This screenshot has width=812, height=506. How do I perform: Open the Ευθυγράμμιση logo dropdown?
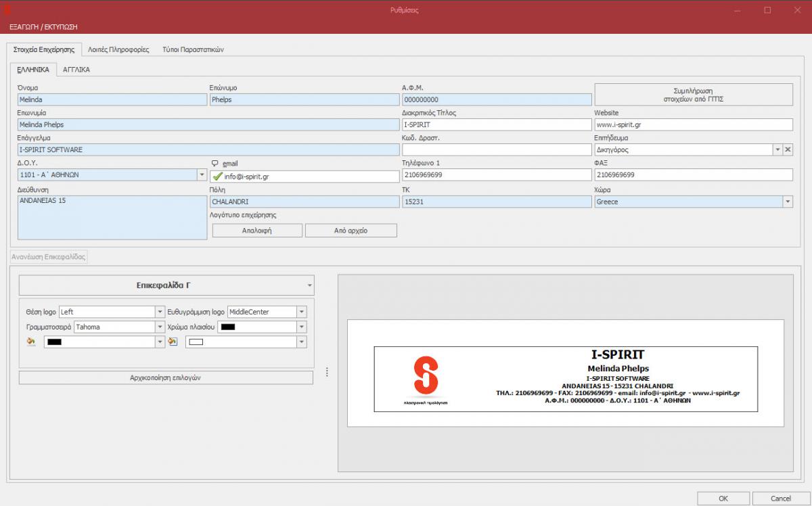pos(302,312)
